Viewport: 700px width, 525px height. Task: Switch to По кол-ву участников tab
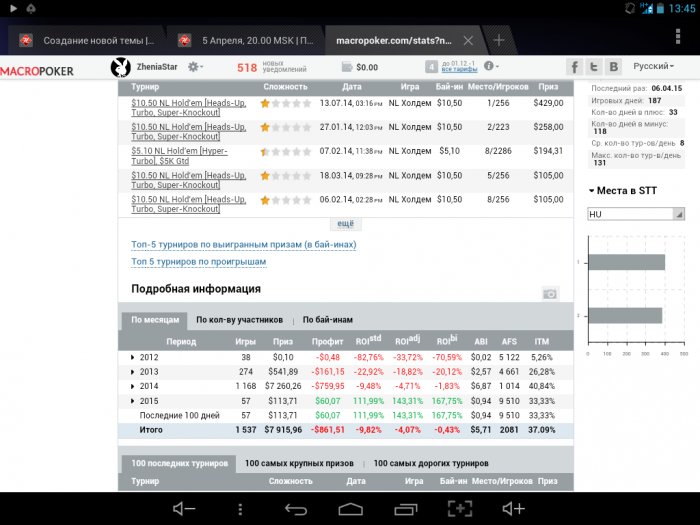pyautogui.click(x=240, y=320)
